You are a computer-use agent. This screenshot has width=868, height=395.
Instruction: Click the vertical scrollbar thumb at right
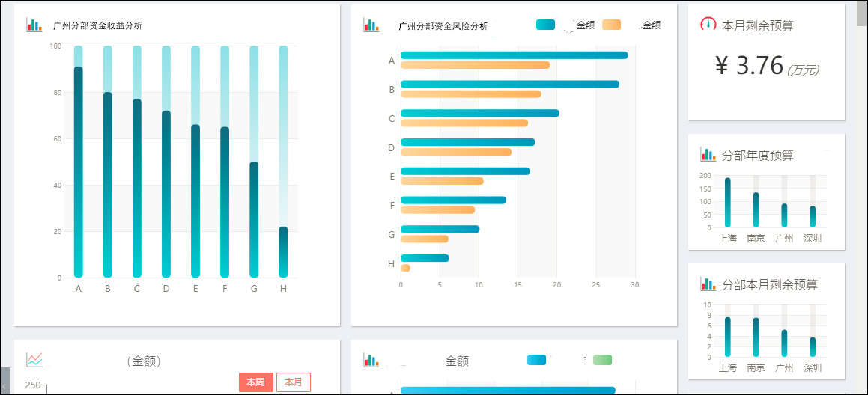tap(862, 13)
